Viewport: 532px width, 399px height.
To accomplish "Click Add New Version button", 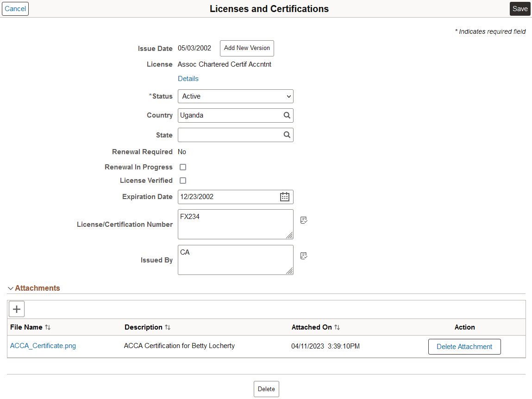I will (x=247, y=48).
